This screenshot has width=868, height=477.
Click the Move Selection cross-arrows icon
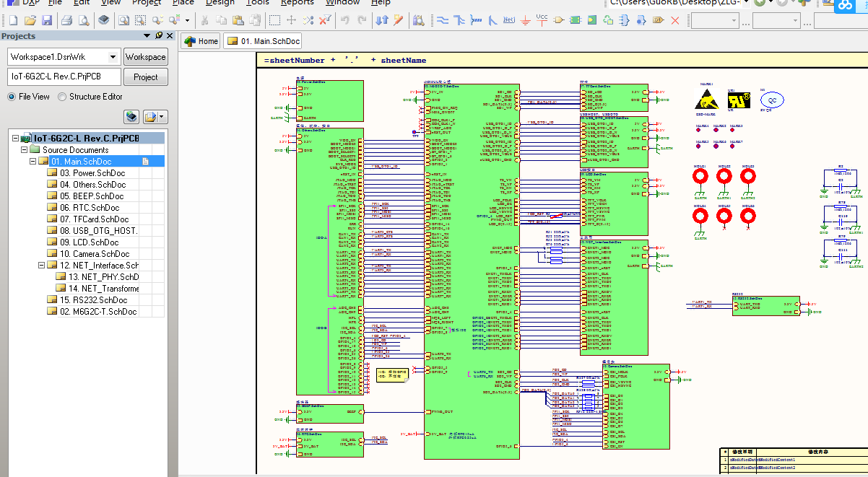(291, 20)
